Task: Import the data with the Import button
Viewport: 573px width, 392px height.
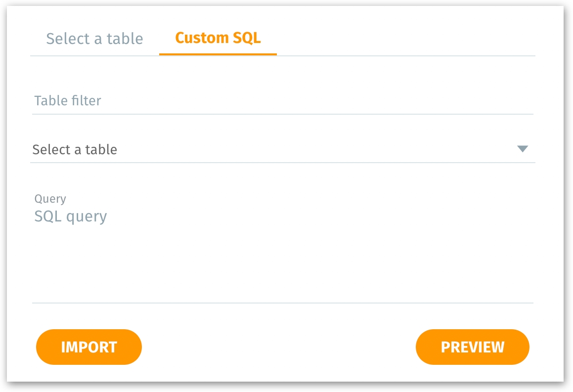Action: [89, 347]
